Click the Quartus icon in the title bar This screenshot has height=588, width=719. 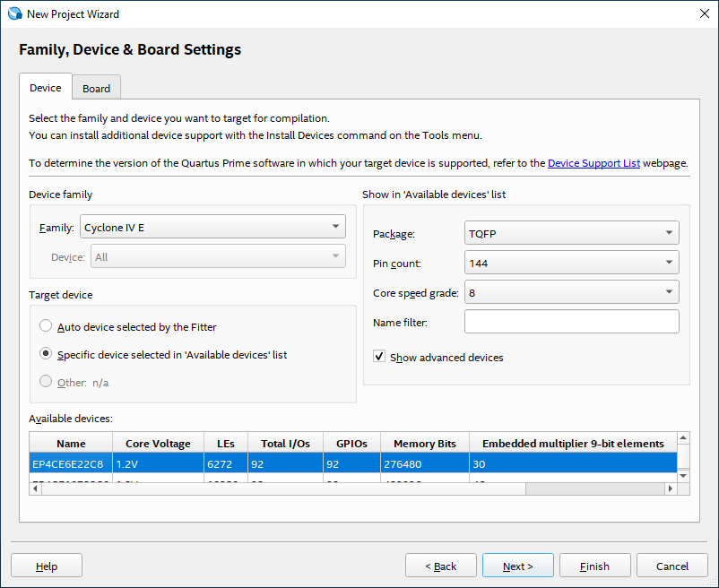point(14,13)
